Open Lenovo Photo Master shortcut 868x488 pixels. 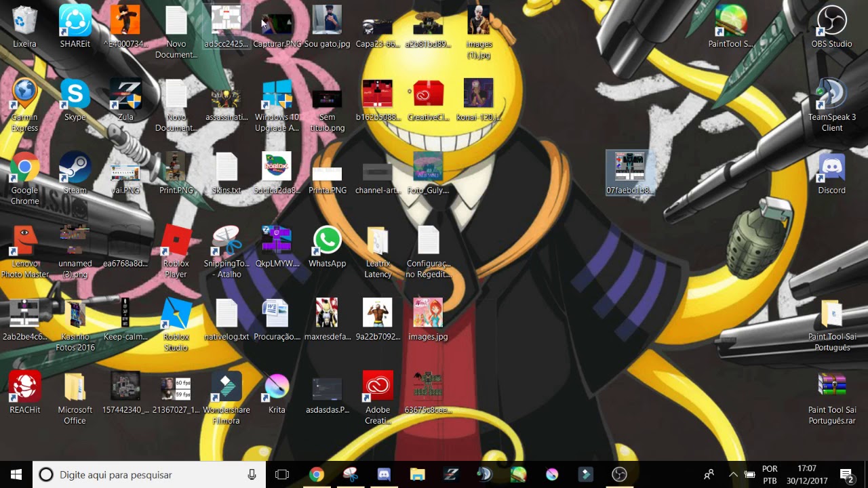(x=24, y=252)
